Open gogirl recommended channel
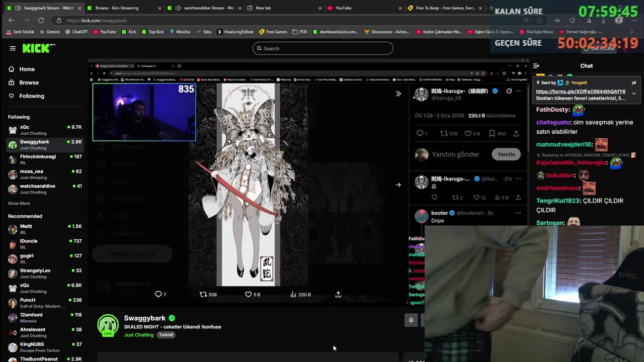Image resolution: width=644 pixels, height=362 pixels. tap(44, 258)
